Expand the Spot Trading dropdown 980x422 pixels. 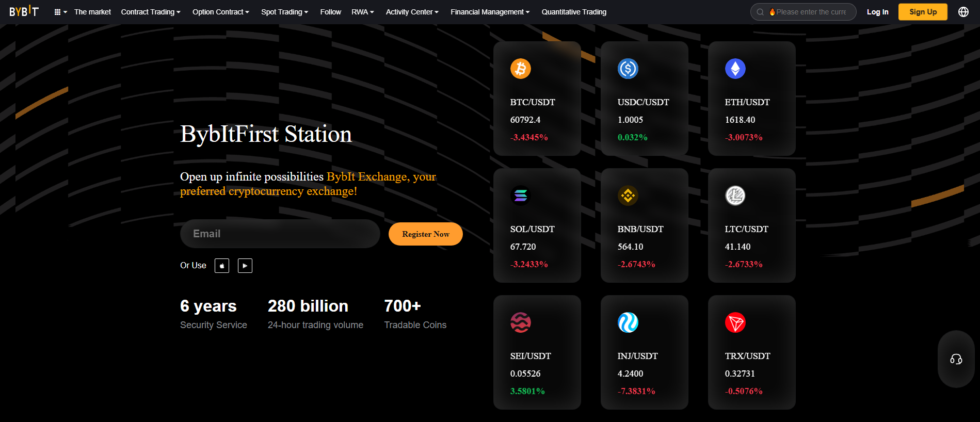pyautogui.click(x=285, y=12)
